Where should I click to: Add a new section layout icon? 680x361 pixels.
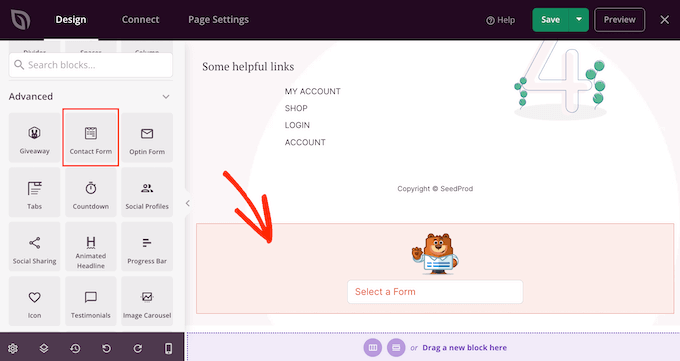[x=373, y=348]
